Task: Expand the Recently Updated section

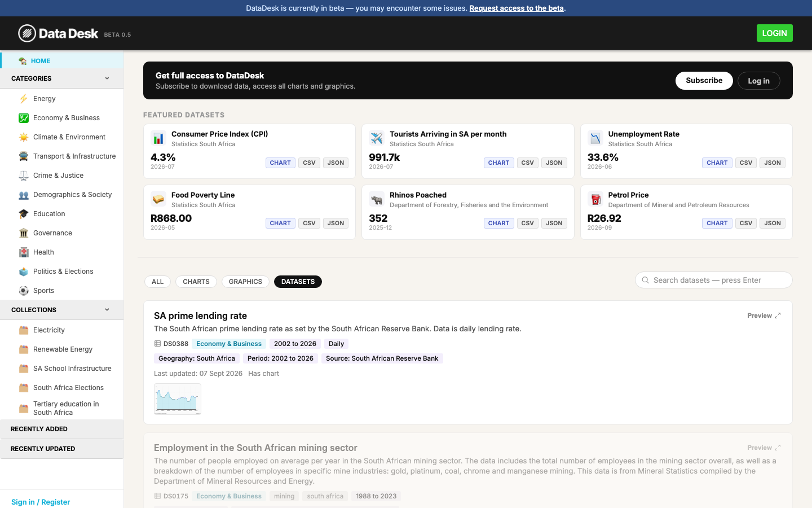Action: (62, 449)
